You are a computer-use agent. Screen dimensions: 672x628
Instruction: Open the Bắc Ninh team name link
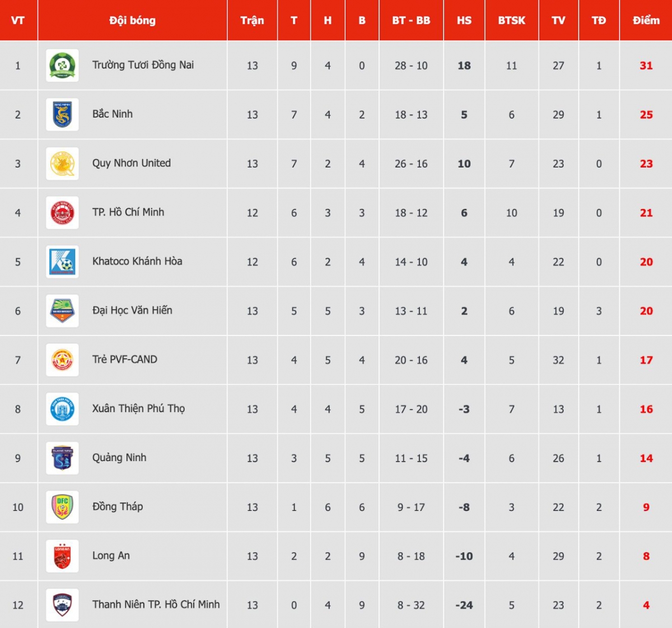tap(113, 114)
